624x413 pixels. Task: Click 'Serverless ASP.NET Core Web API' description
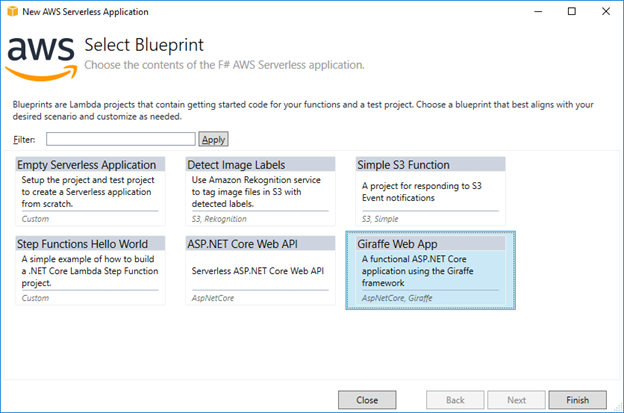258,271
